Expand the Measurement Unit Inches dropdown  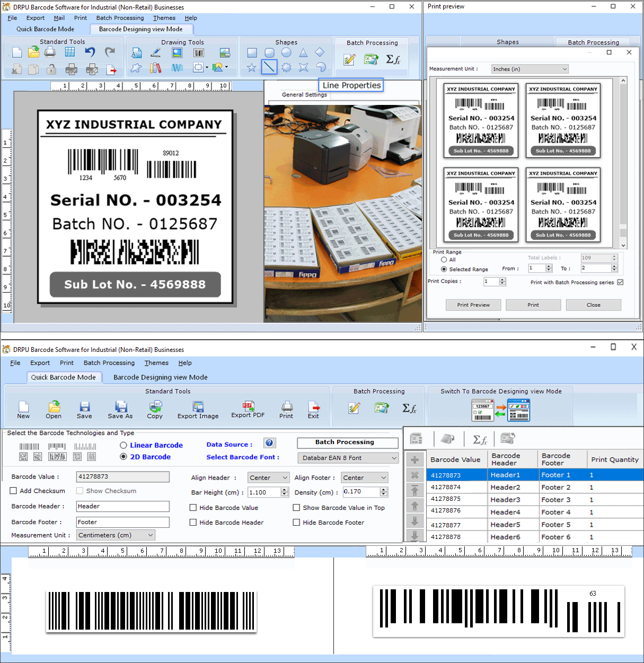coord(530,69)
